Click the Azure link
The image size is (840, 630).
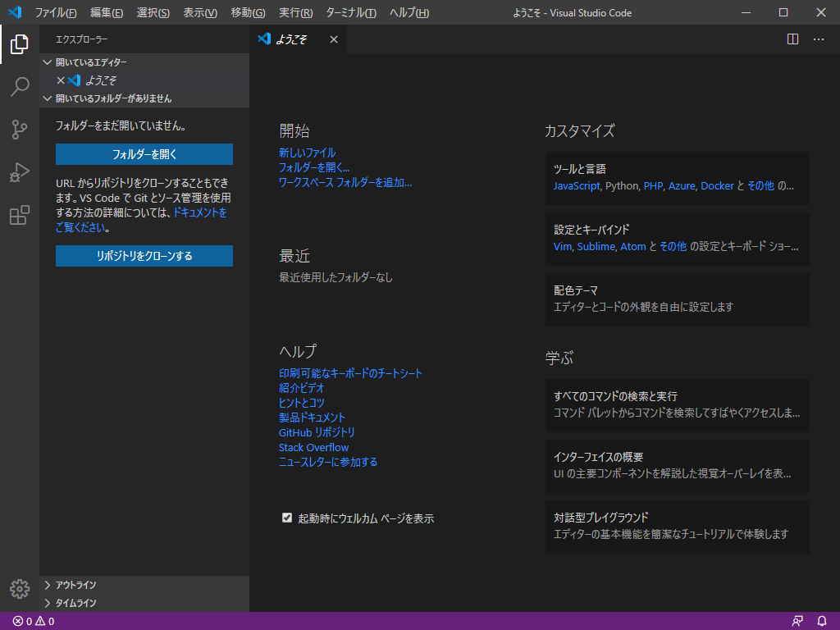click(x=682, y=186)
